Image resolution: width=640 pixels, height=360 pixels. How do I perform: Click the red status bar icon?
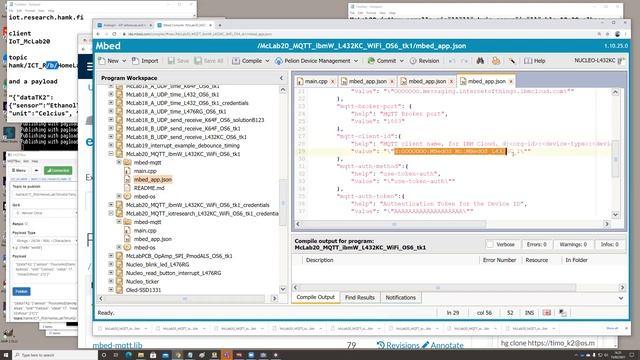(x=547, y=313)
